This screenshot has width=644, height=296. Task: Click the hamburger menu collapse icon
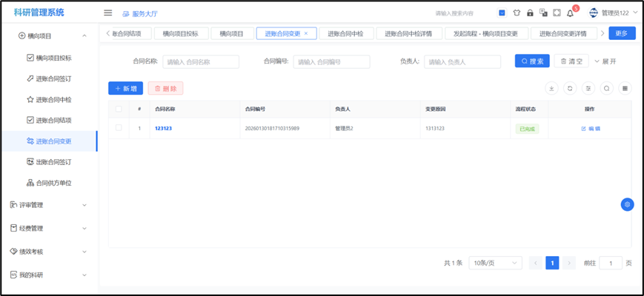107,13
